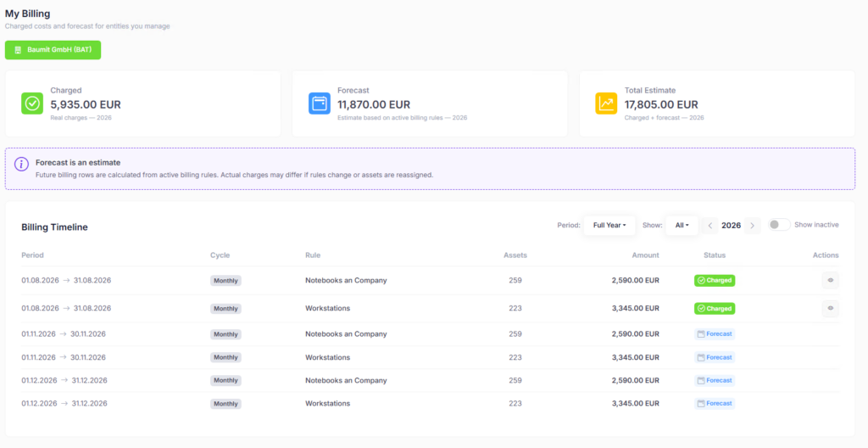Click the Billing Timeline heading

(54, 227)
